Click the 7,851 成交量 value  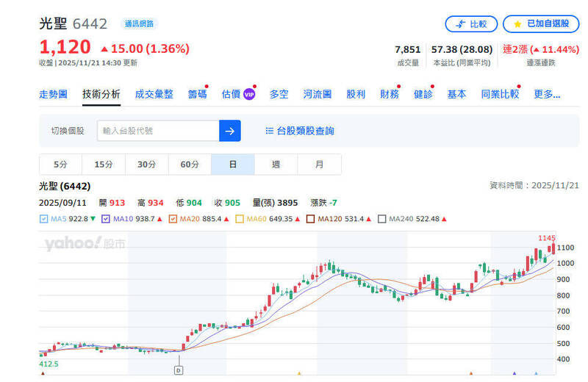[x=408, y=49]
